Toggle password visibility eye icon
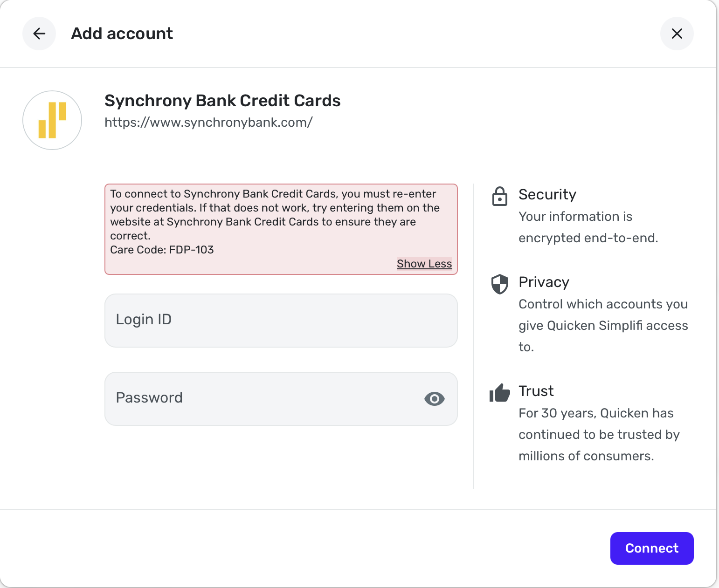Image resolution: width=719 pixels, height=588 pixels. 434,399
